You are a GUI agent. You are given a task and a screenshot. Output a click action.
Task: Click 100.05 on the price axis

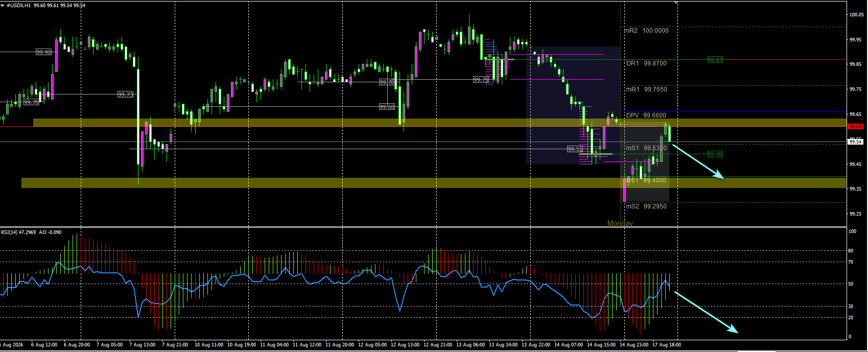click(x=857, y=15)
